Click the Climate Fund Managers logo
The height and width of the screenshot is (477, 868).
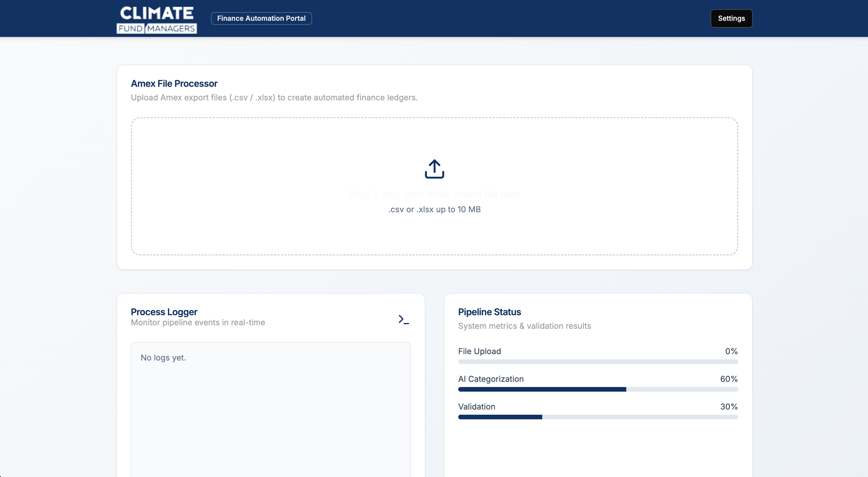(157, 20)
